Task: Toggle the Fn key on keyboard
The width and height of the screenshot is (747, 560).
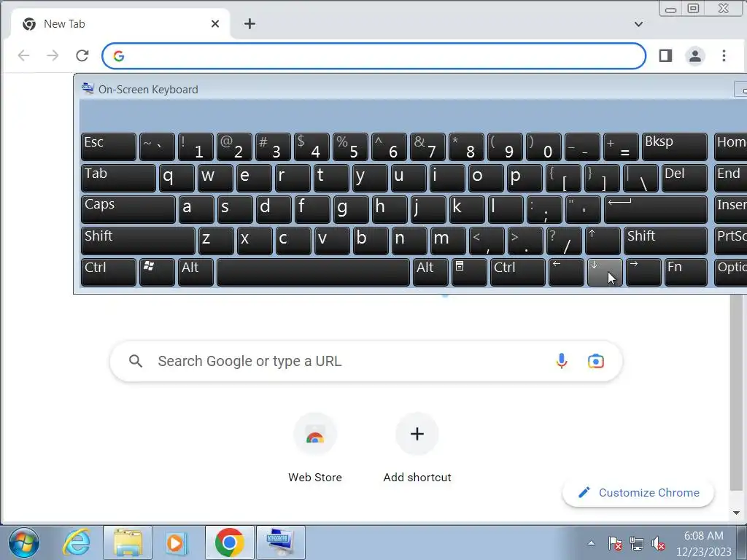Action: [x=686, y=273]
